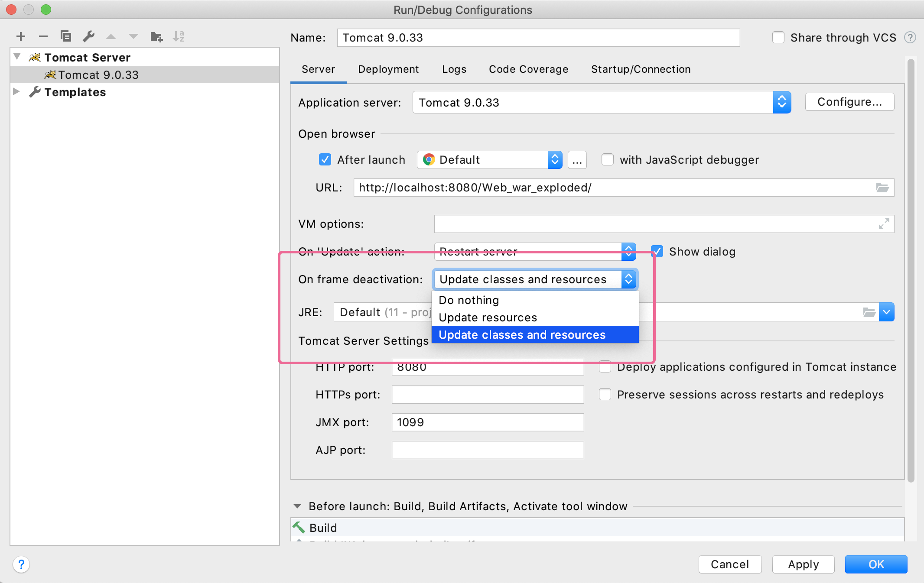Viewport: 924px width, 583px height.
Task: Create a new folder for configurations
Action: click(156, 36)
